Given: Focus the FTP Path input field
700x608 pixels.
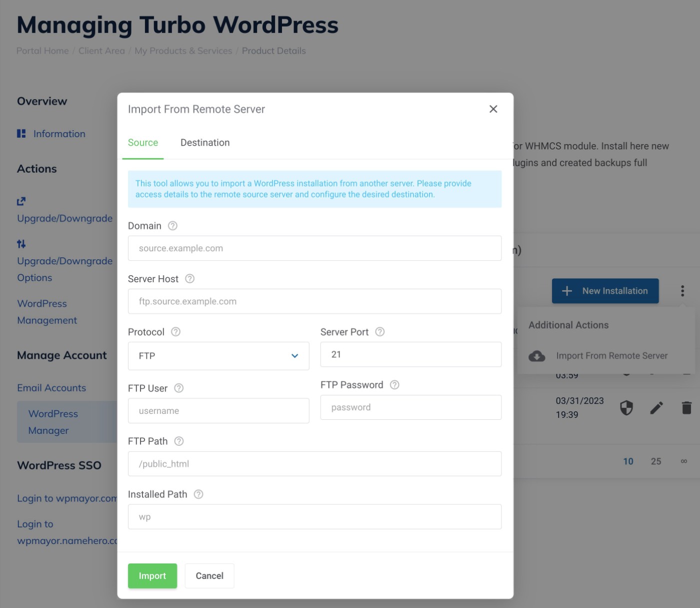Looking at the screenshot, I should [314, 464].
